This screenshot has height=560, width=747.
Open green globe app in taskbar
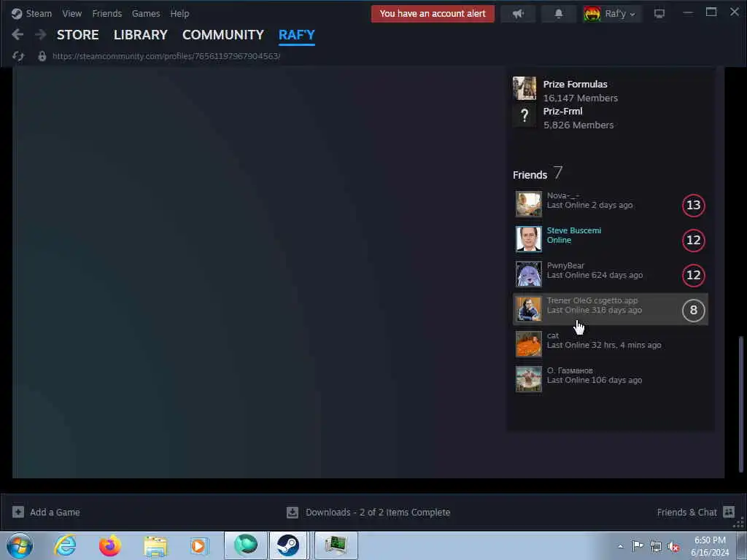coord(246,545)
